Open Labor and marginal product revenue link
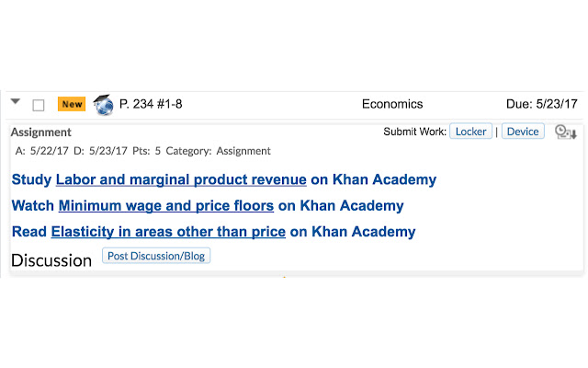This screenshot has height=368, width=588. [181, 179]
